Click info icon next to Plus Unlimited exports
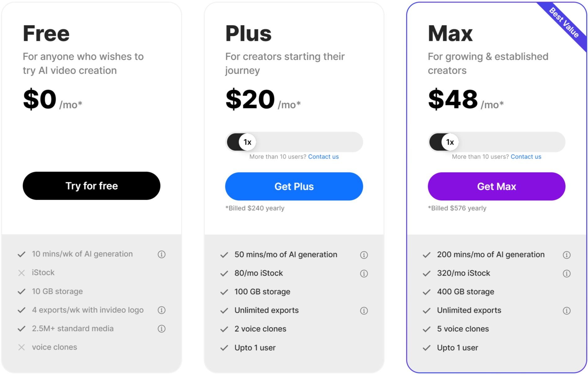 pyautogui.click(x=364, y=311)
